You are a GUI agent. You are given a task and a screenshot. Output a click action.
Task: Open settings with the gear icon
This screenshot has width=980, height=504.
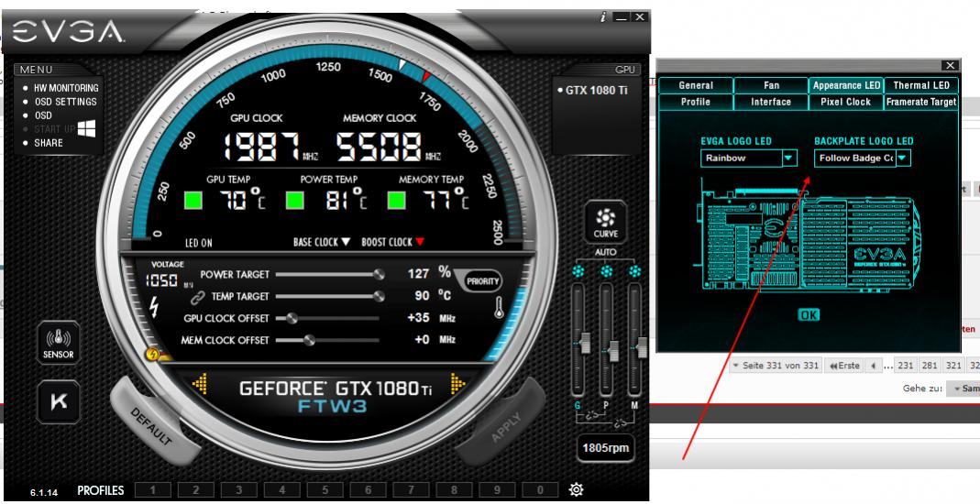pyautogui.click(x=577, y=489)
